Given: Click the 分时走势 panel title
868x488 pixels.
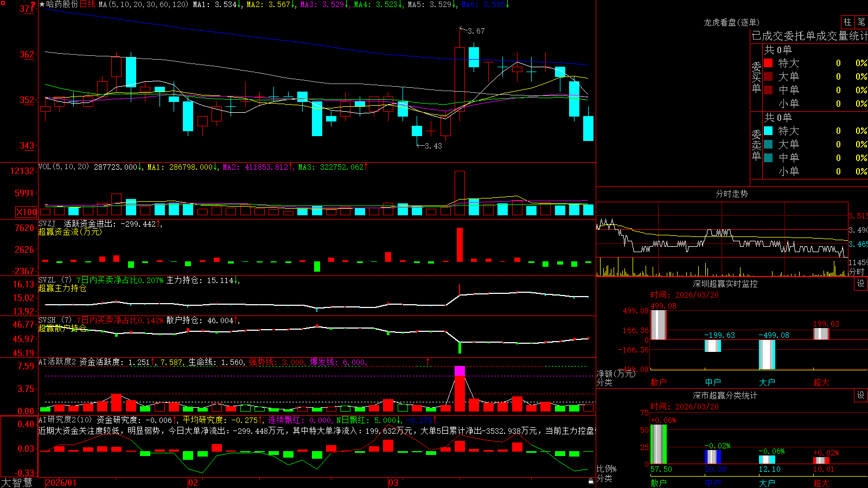Looking at the screenshot, I should tap(731, 194).
